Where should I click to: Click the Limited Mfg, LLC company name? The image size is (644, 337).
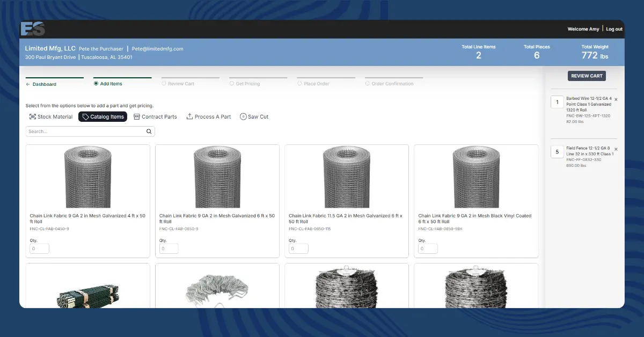tap(50, 48)
